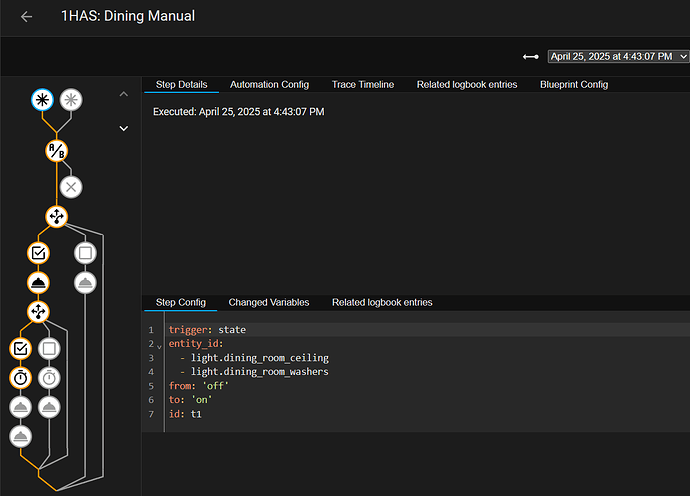Select the A/B condition node
Screen dimensions: 690x496
pyautogui.click(x=56, y=151)
